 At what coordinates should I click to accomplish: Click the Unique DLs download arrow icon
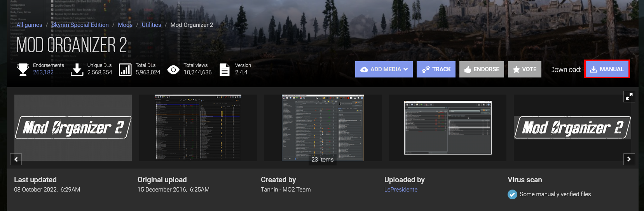tap(77, 70)
